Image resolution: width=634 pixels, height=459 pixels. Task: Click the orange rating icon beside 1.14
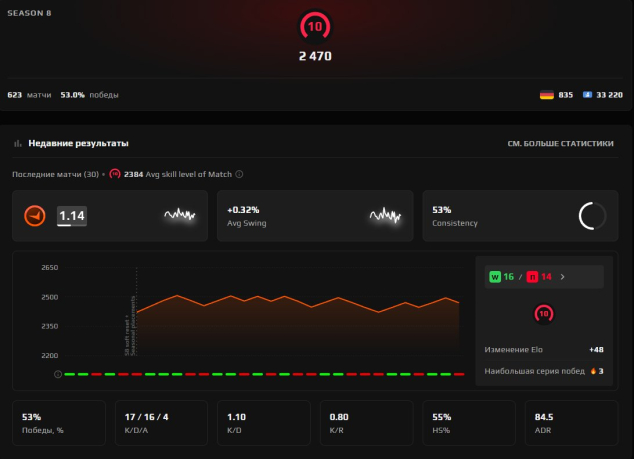pyautogui.click(x=35, y=216)
